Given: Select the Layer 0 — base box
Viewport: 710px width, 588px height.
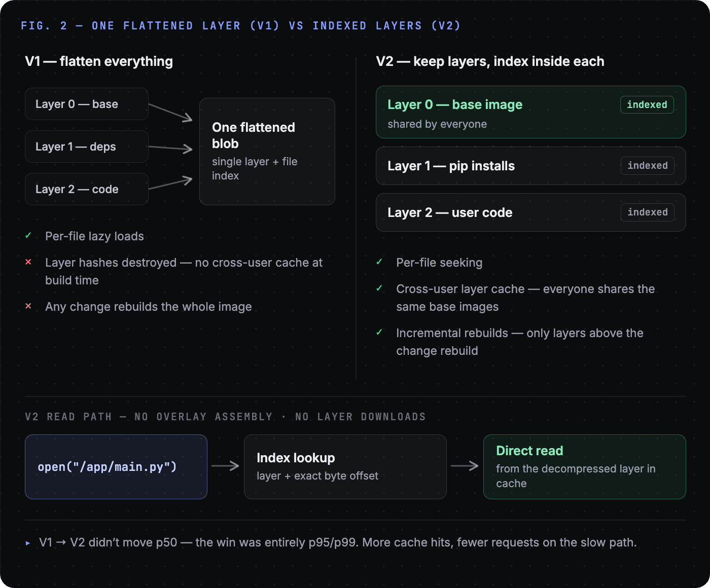Looking at the screenshot, I should click(87, 104).
